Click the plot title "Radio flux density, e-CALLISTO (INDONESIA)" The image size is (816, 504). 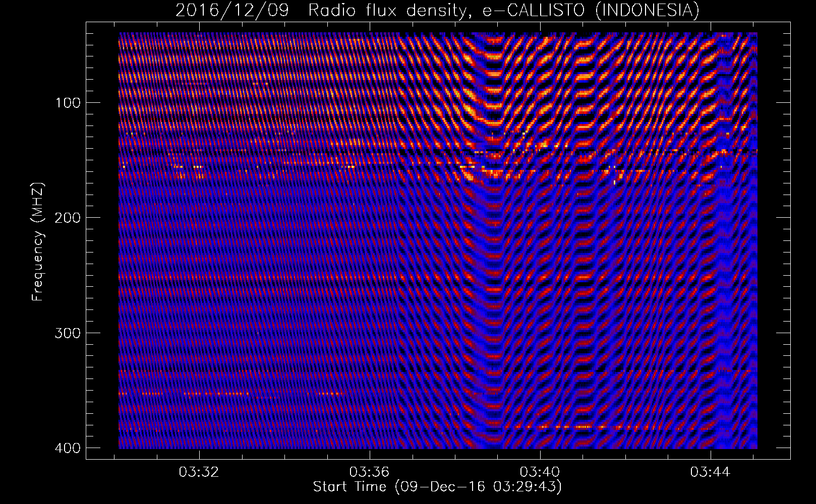point(503,10)
